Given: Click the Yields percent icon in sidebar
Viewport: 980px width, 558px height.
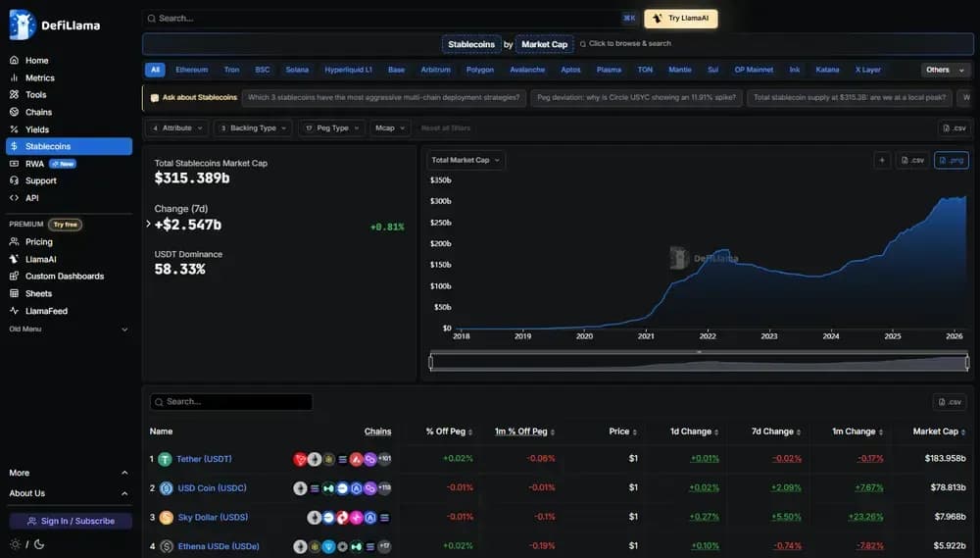Looking at the screenshot, I should pos(15,129).
